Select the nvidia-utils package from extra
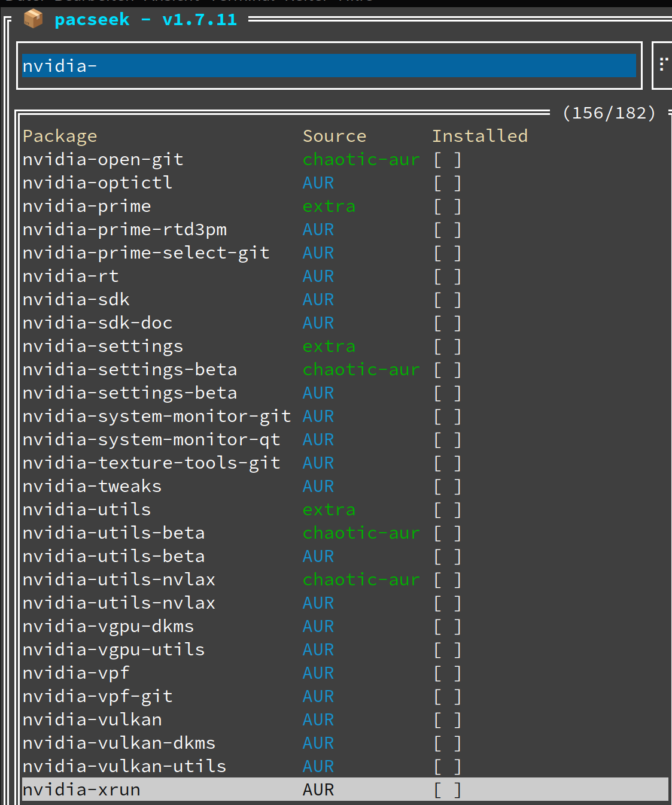 (87, 510)
